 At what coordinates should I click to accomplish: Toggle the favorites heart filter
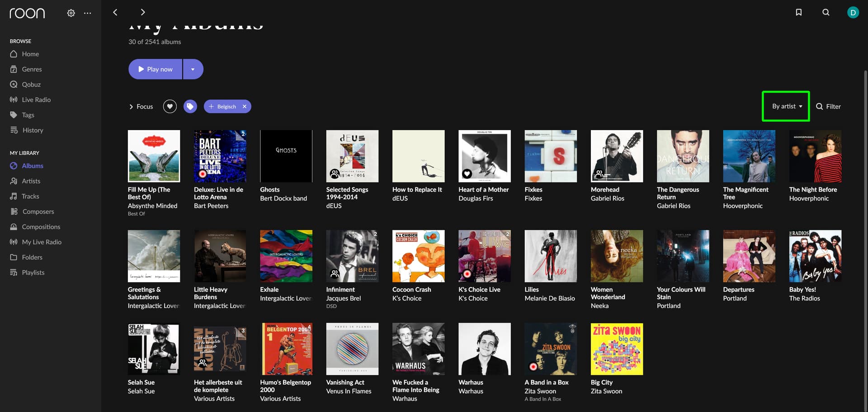tap(170, 107)
